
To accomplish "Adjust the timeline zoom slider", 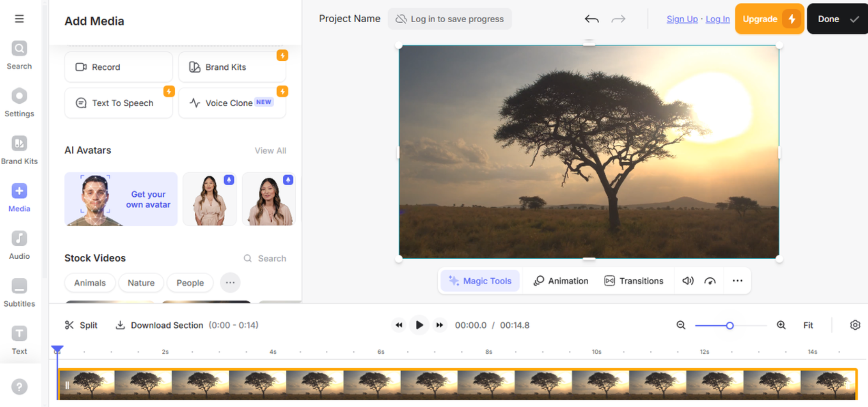I will click(x=730, y=325).
